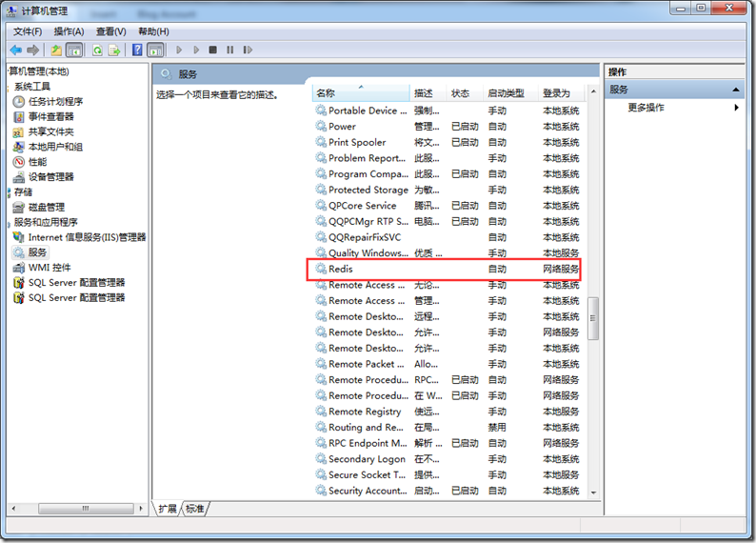Image resolution: width=756 pixels, height=543 pixels.
Task: Click the Refresh toolbar icon
Action: (97, 50)
